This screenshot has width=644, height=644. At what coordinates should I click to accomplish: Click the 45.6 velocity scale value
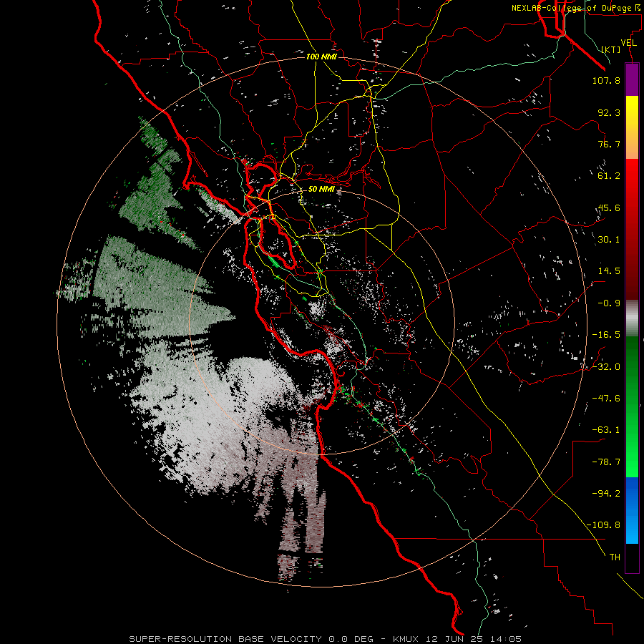point(609,208)
